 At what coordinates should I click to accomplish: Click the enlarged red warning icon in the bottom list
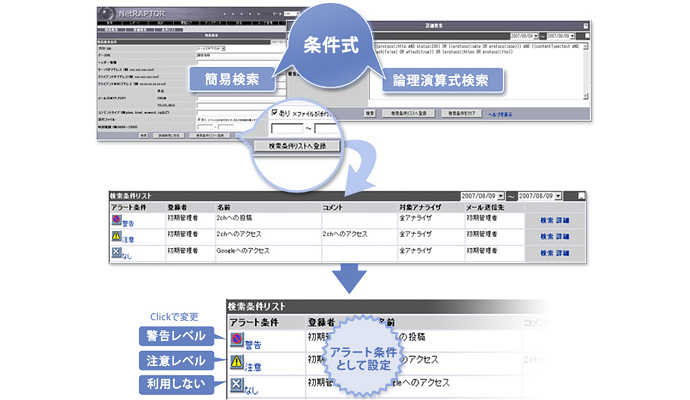coord(237,339)
